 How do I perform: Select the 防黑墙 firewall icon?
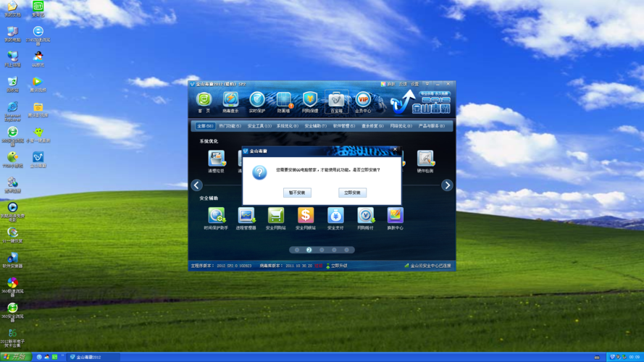tap(283, 101)
